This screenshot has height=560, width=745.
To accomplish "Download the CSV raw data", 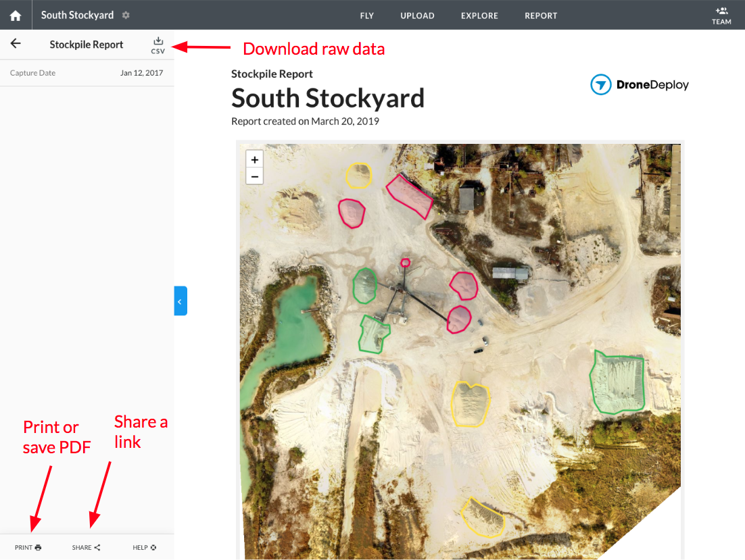I will point(158,45).
